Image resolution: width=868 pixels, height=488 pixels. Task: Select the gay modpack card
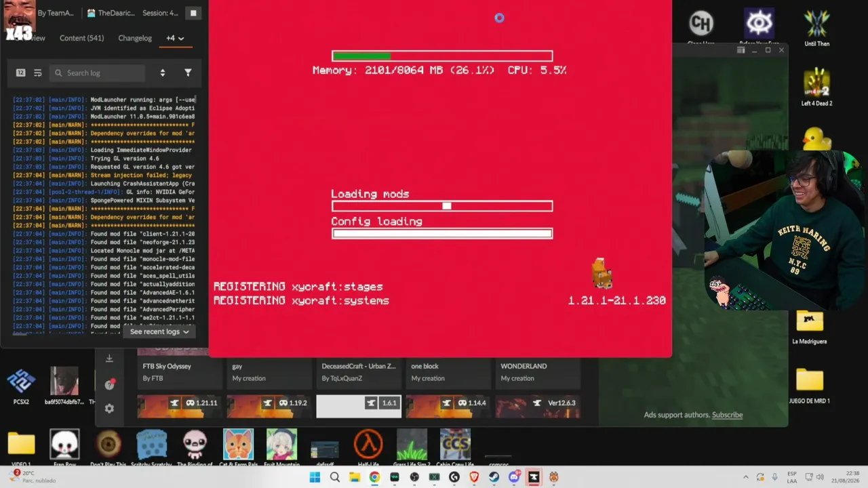(269, 371)
